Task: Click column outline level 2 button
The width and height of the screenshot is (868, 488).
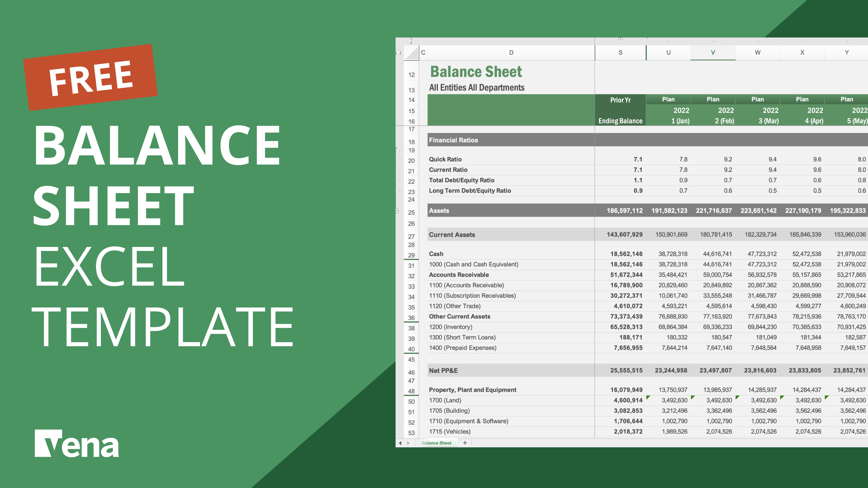Action: pos(411,42)
